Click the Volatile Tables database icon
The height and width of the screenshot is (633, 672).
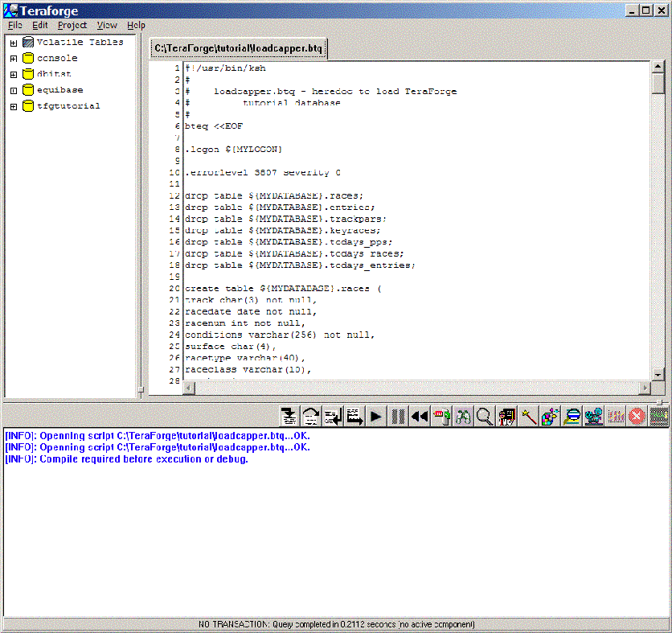pos(28,42)
